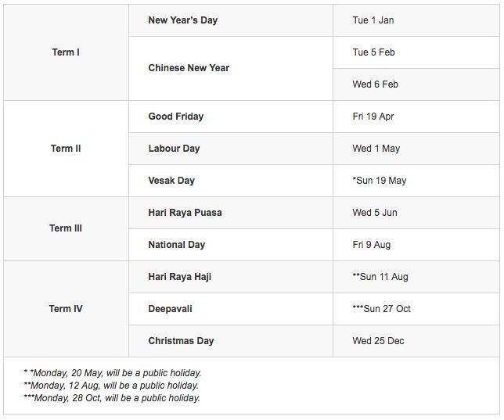This screenshot has width=504, height=420.
Task: Select the Hari Raya Haji label
Action: click(x=179, y=277)
